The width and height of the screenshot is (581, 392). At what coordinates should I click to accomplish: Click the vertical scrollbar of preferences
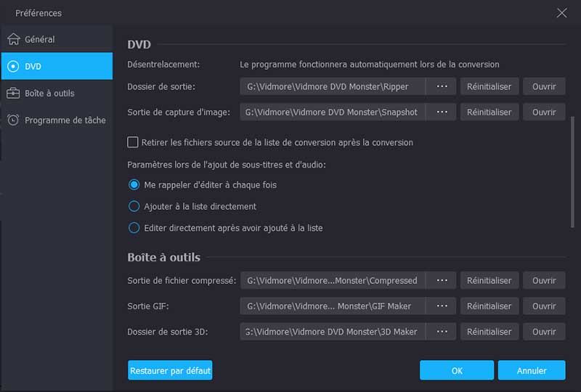(x=572, y=174)
